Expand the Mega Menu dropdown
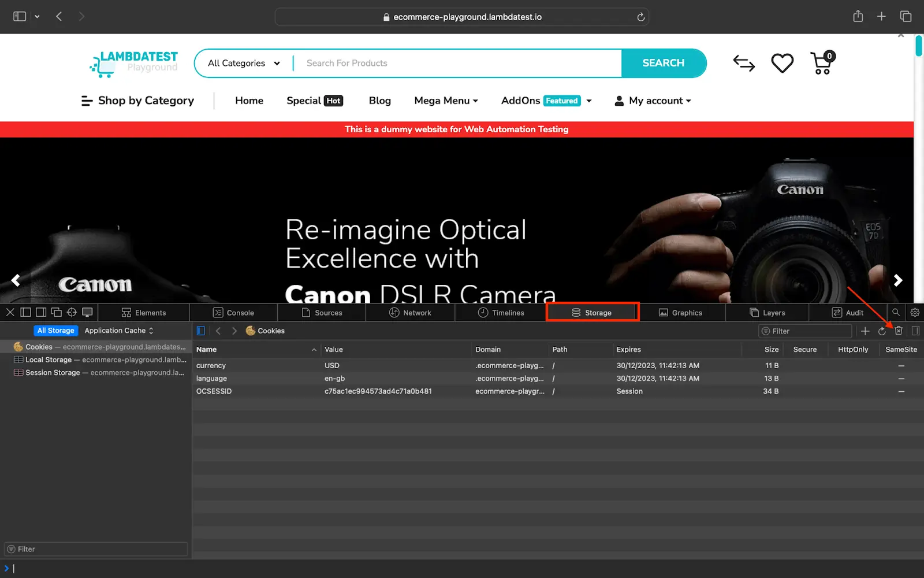Screen dimensions: 924x578 click(x=446, y=101)
